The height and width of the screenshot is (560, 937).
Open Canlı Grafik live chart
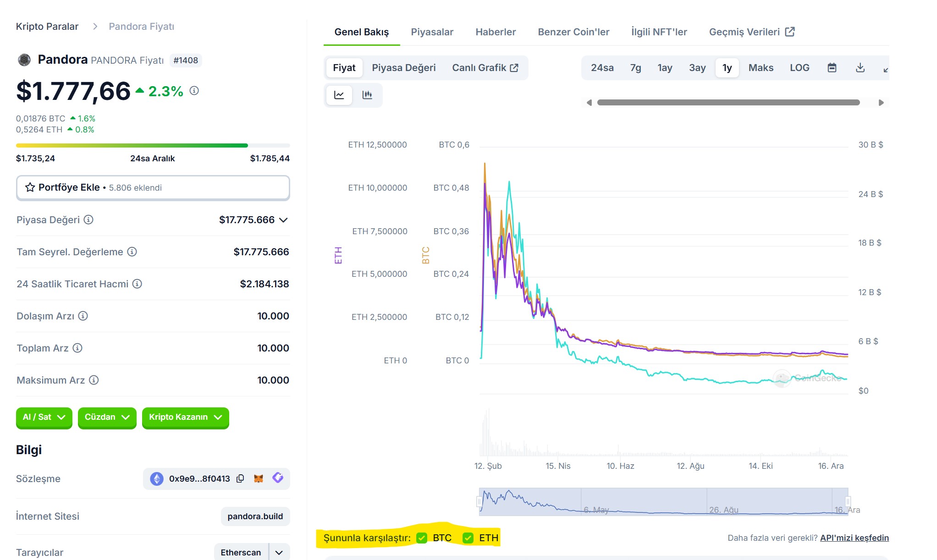click(x=485, y=68)
